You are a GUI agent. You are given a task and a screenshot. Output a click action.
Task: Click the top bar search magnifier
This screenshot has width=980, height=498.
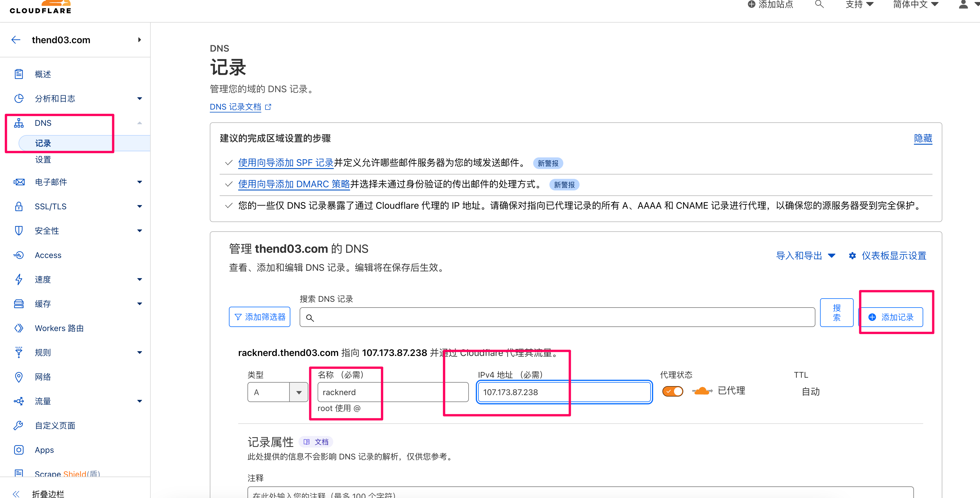pos(819,5)
